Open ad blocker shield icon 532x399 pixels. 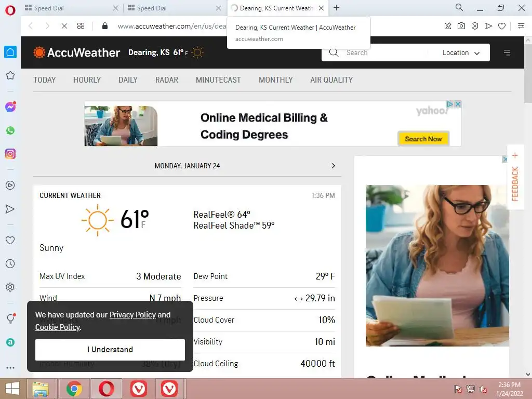click(x=475, y=26)
